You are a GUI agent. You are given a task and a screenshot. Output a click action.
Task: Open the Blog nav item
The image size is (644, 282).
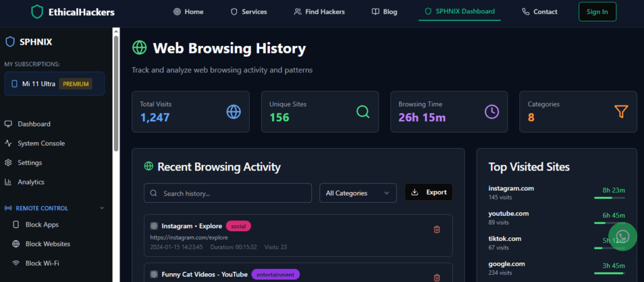coord(384,11)
